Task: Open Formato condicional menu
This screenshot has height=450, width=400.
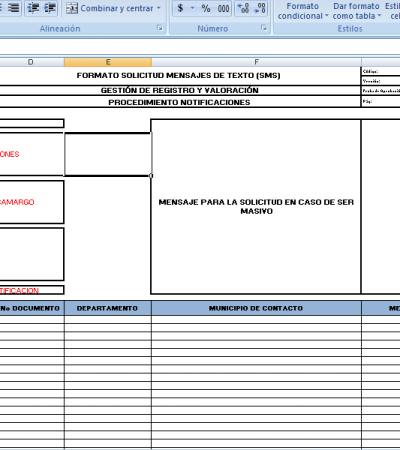Action: pos(303,11)
